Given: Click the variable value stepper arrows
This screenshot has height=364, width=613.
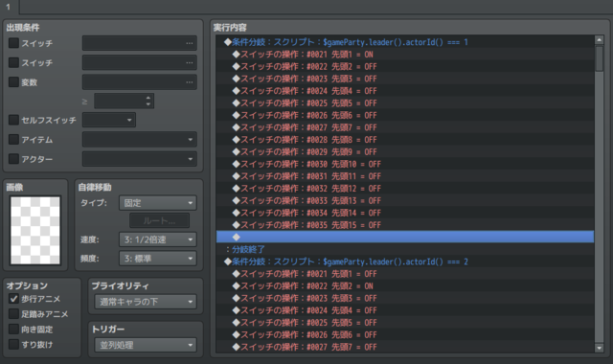Looking at the screenshot, I should click(148, 101).
